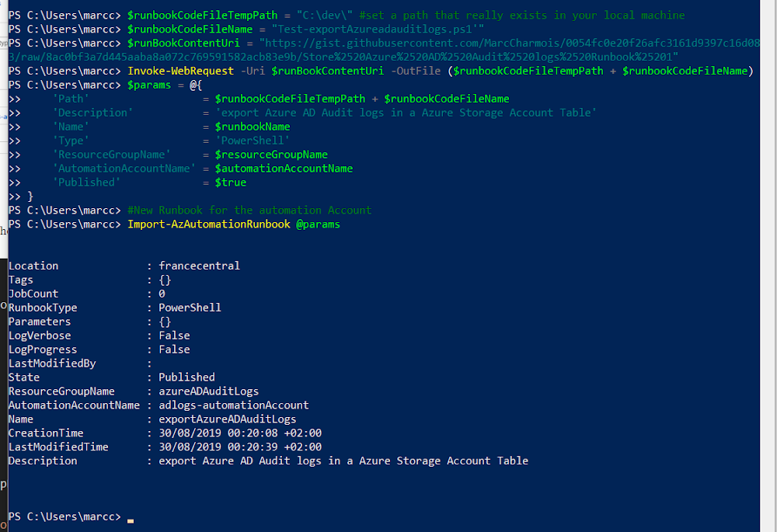Select the CreationTime timestamp value
777x532 pixels.
(x=240, y=433)
